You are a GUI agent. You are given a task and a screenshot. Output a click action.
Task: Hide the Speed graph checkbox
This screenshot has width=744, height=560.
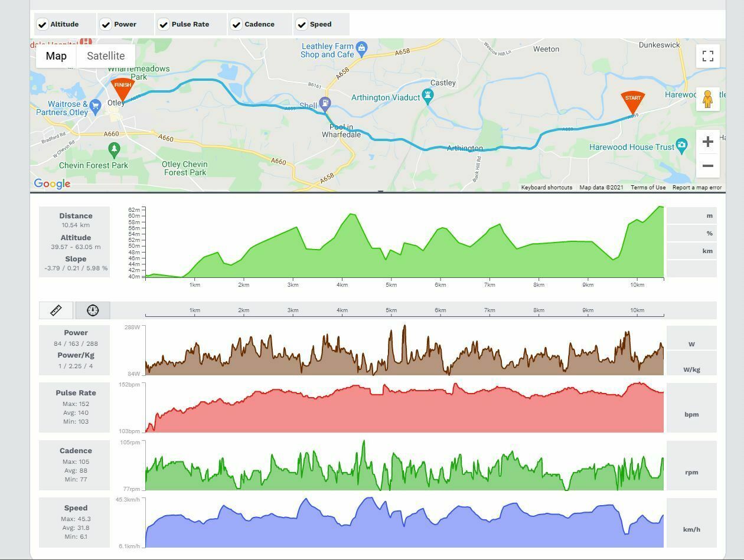302,25
